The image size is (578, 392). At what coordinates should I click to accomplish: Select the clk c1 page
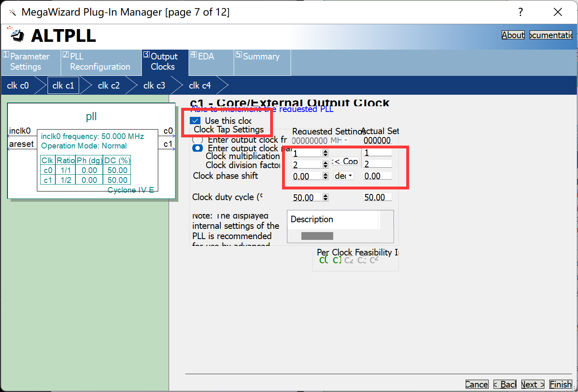[x=63, y=85]
